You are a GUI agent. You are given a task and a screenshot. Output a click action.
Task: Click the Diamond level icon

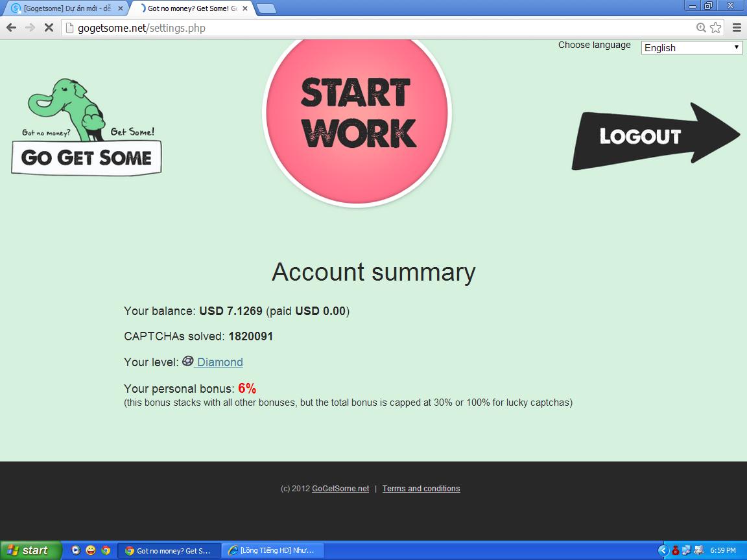pos(187,361)
